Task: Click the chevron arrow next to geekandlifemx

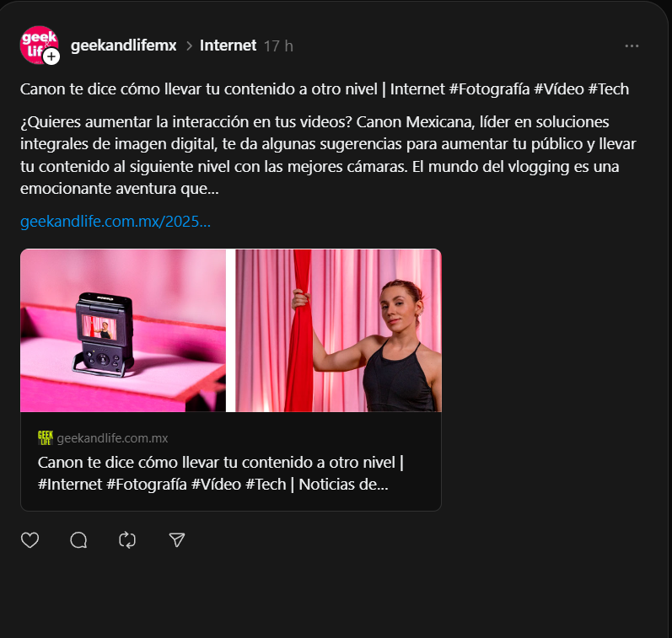Action: [189, 46]
